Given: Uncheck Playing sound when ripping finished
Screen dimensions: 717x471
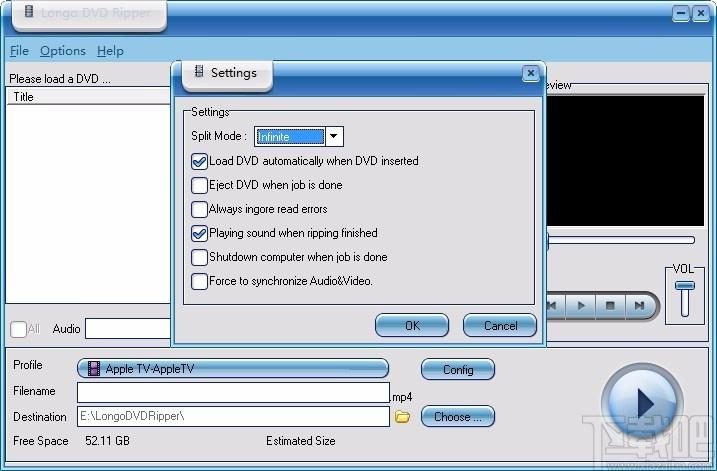Looking at the screenshot, I should coord(199,233).
